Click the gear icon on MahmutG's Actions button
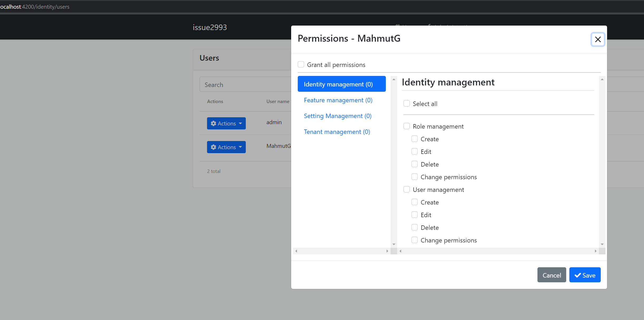644x320 pixels. pyautogui.click(x=213, y=147)
